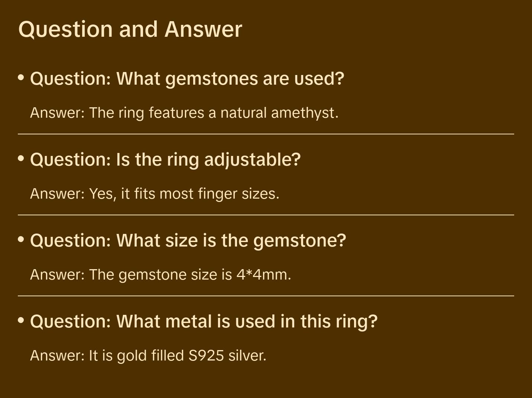
Task: Click the word "amethyst" in the first answer
Action: pos(305,113)
